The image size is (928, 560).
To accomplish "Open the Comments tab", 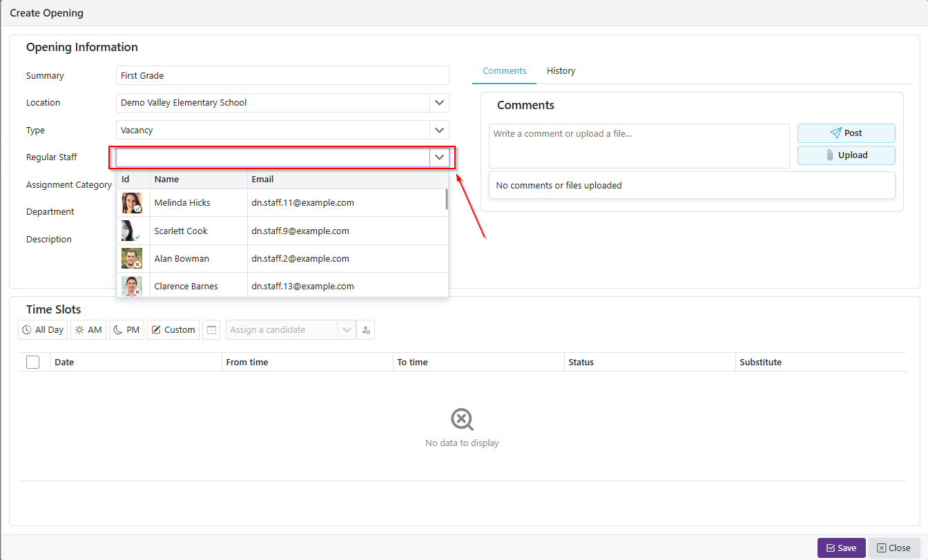I will [504, 71].
